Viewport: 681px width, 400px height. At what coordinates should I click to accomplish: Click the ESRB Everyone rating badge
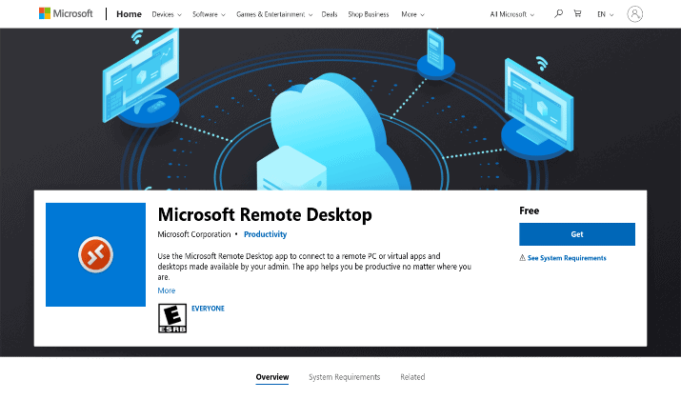click(x=172, y=318)
